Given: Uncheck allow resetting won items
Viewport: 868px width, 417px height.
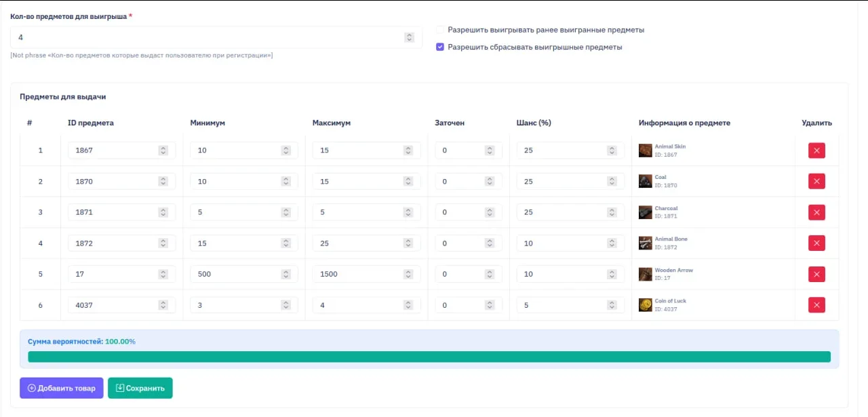Looking at the screenshot, I should tap(440, 47).
